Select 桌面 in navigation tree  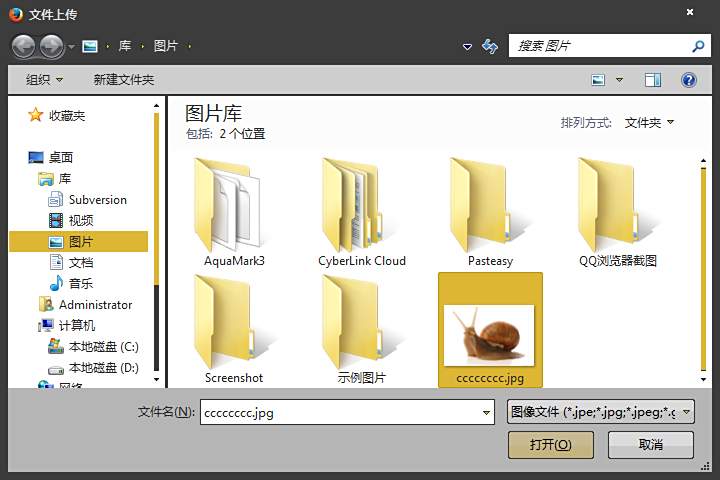click(61, 158)
